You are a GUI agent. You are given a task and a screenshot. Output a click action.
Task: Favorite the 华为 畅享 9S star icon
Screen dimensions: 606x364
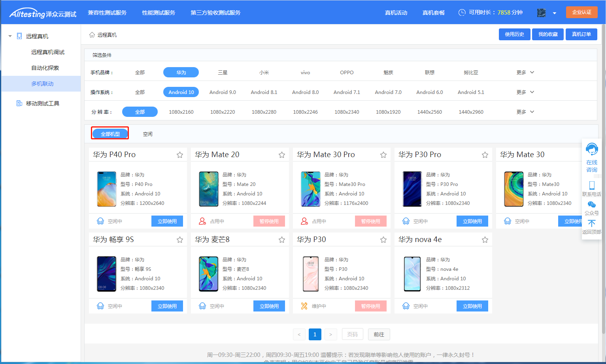180,240
